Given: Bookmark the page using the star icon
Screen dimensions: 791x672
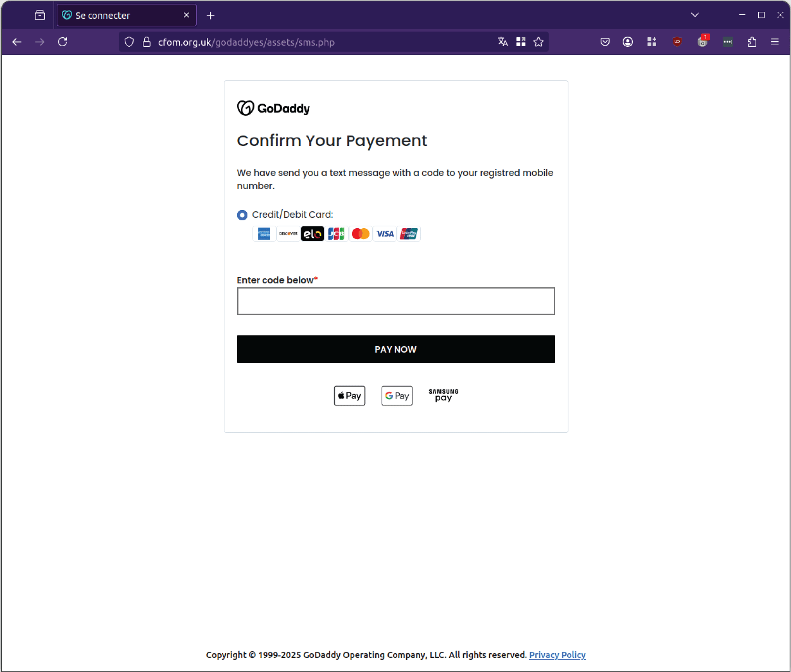Looking at the screenshot, I should (538, 42).
